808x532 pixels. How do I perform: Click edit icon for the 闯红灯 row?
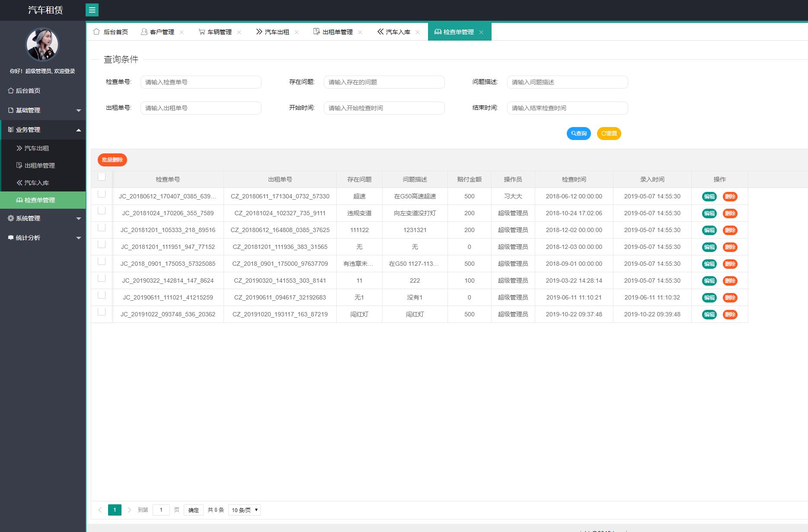[x=709, y=315]
